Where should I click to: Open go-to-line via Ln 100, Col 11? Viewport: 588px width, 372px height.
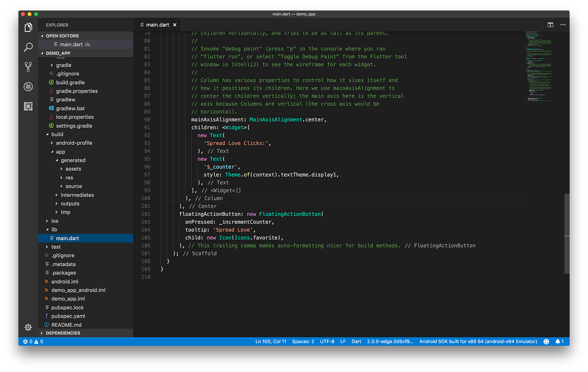(271, 341)
